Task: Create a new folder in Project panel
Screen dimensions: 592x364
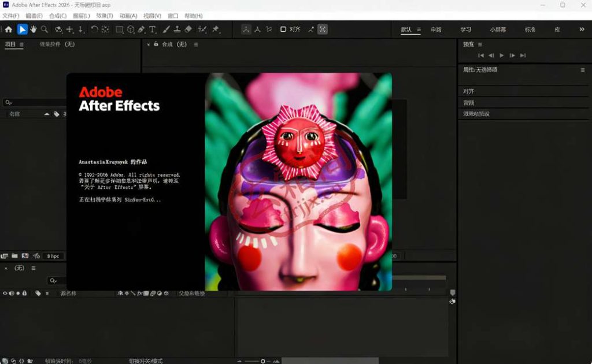Action: (x=14, y=256)
